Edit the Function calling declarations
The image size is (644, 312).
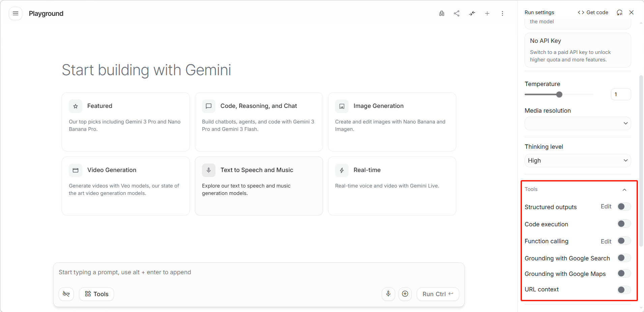[x=606, y=241]
